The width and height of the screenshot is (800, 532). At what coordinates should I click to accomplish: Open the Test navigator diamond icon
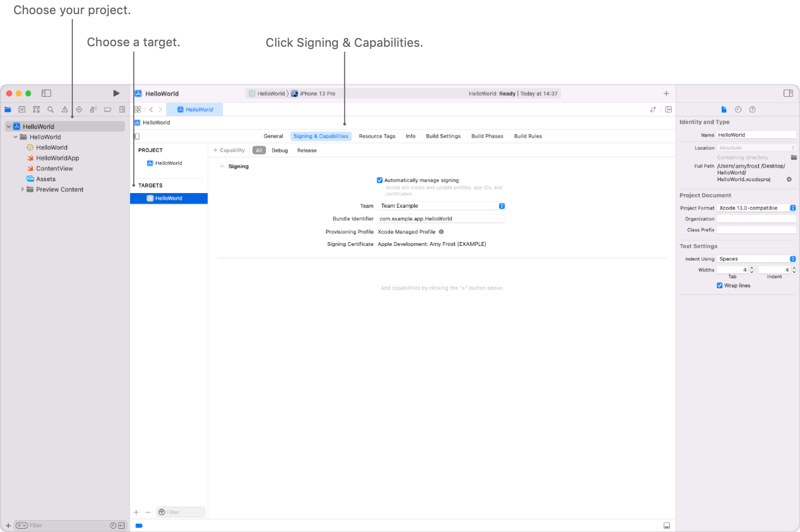(79, 109)
